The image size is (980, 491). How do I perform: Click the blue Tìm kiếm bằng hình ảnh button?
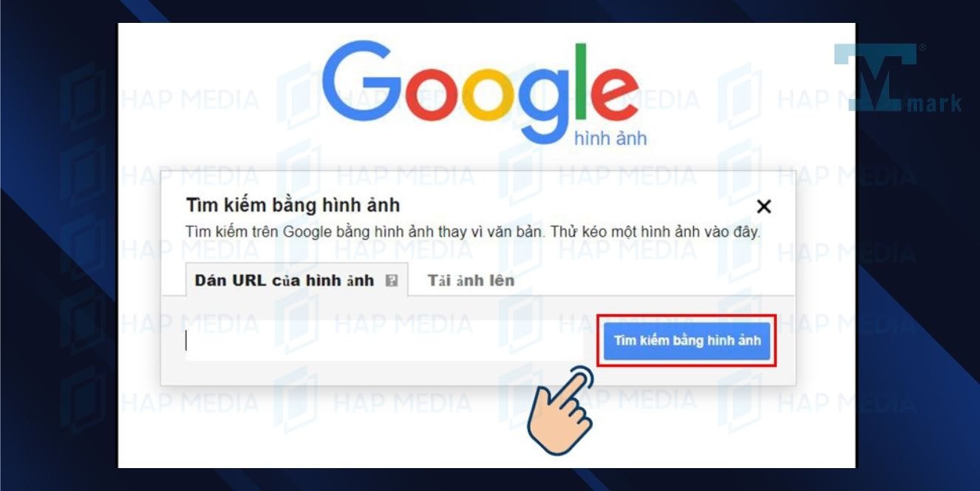point(687,341)
